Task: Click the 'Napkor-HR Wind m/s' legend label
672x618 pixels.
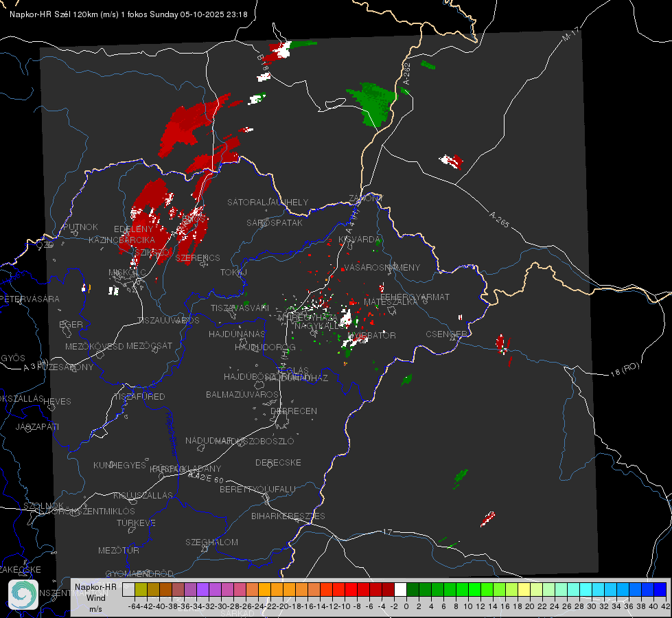Action: point(95,598)
